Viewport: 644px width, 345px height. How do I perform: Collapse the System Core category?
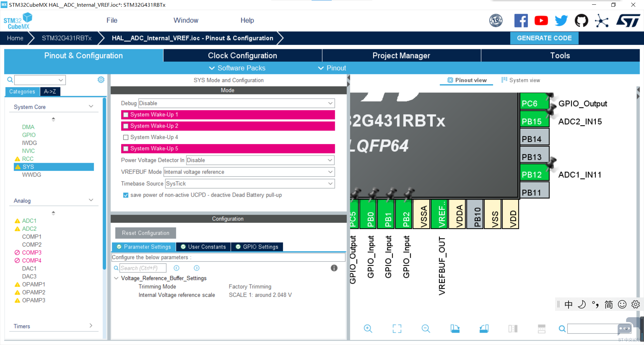point(91,107)
